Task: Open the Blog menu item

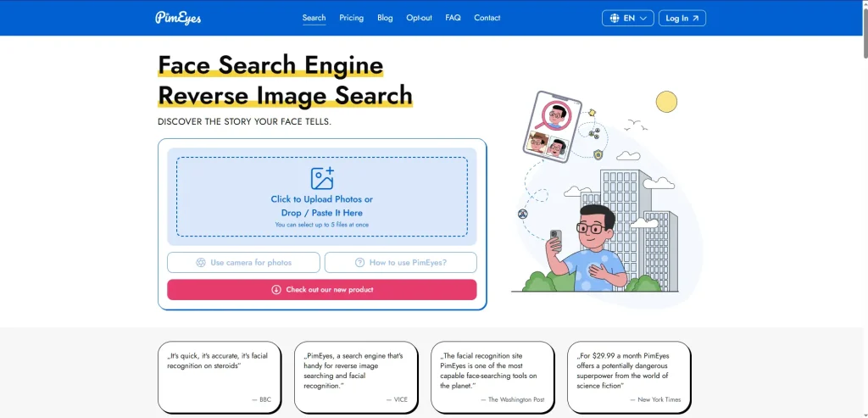Action: 385,18
